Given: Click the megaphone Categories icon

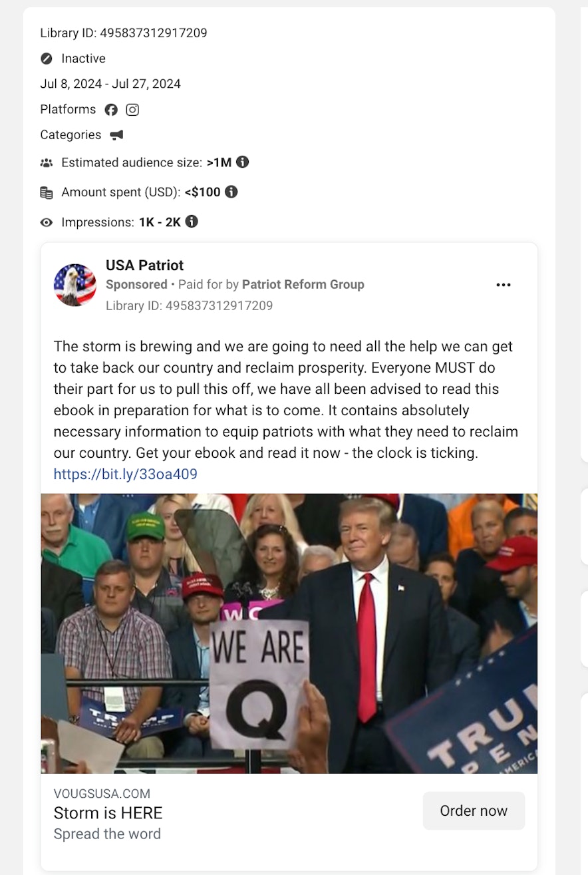Looking at the screenshot, I should pos(116,135).
